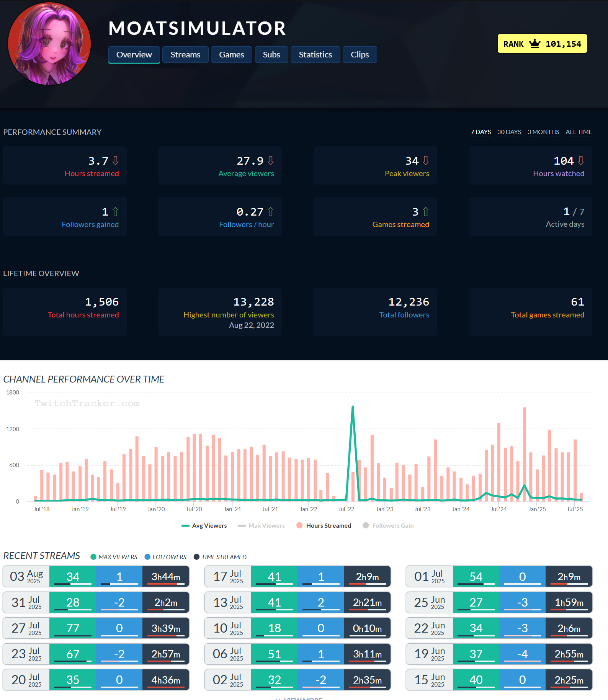
Task: Click down arrow beside Peak viewers 34
Action: [x=426, y=161]
